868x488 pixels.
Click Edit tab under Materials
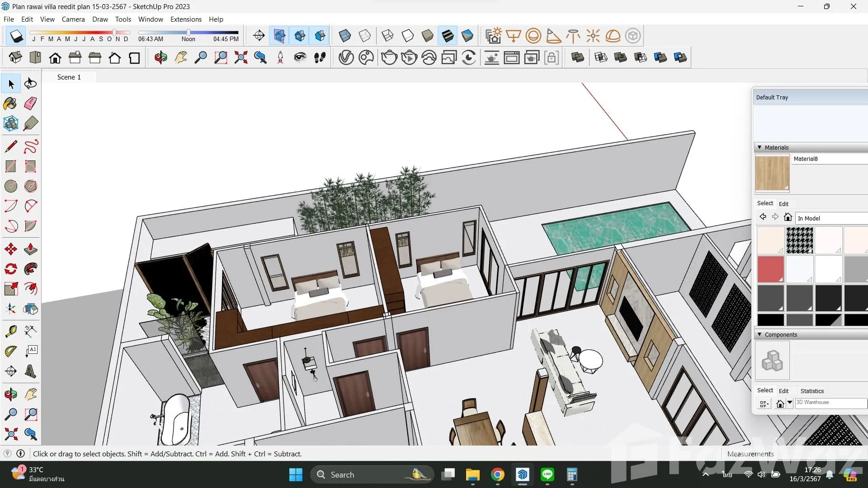(x=783, y=204)
